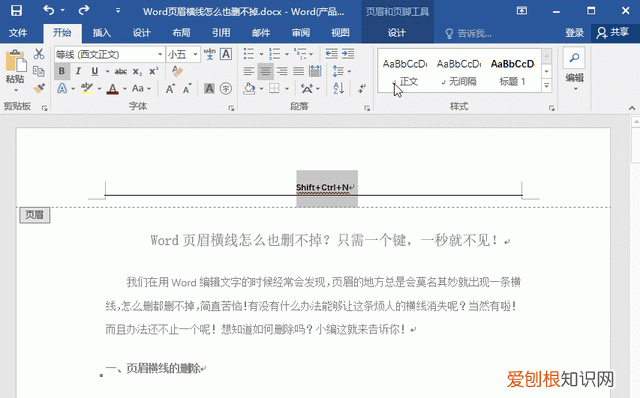Switch to the 引用 tab
Viewport: 640px width, 398px height.
[x=221, y=33]
